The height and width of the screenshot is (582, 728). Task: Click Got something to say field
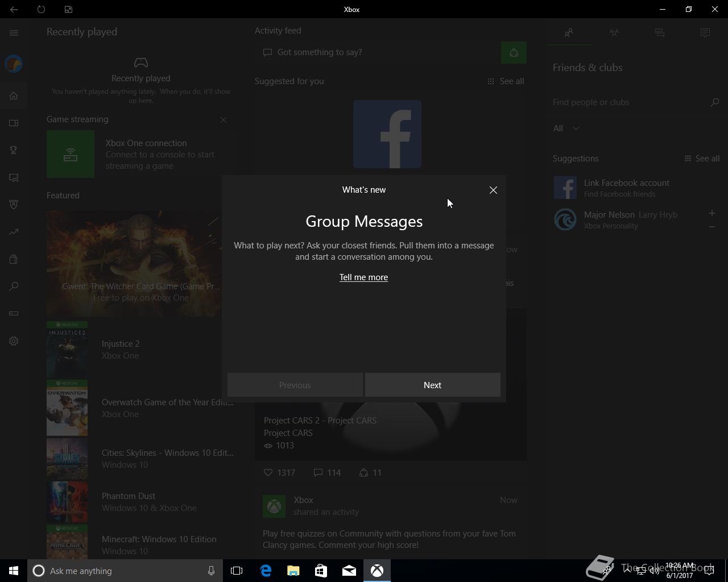[x=377, y=52]
